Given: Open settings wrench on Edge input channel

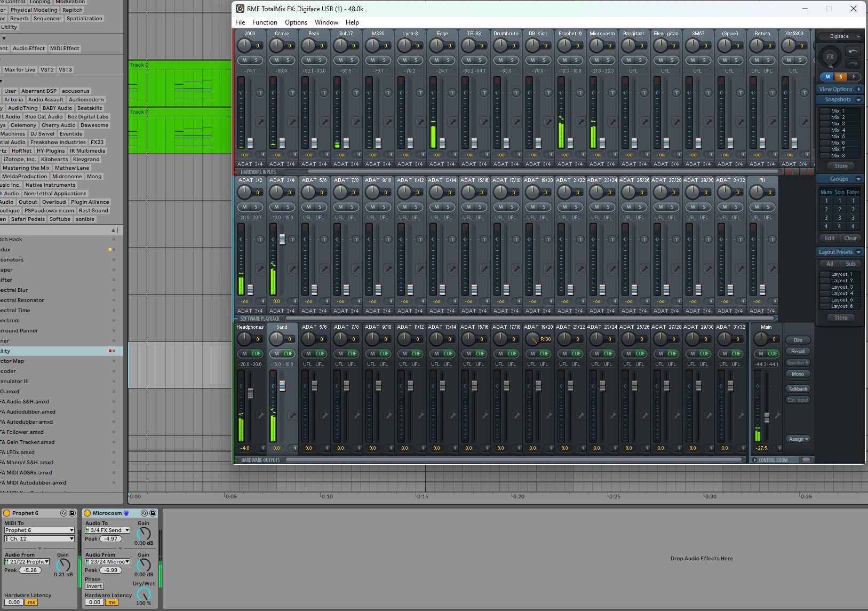Looking at the screenshot, I should [452, 122].
